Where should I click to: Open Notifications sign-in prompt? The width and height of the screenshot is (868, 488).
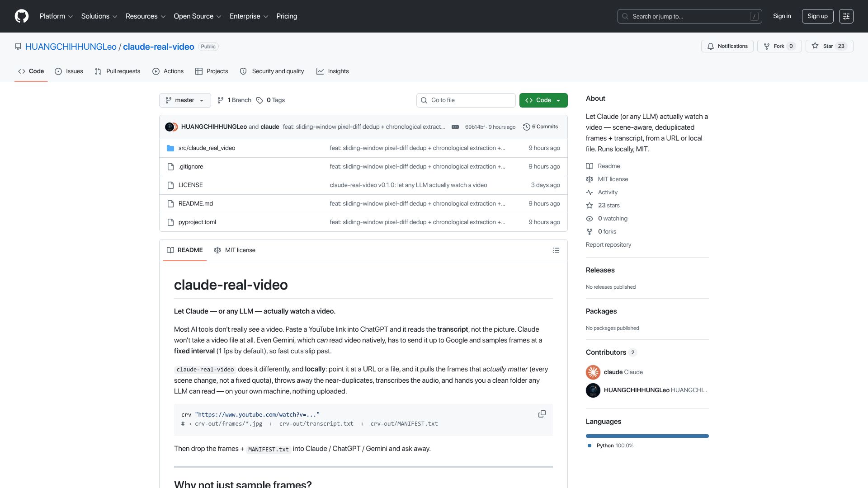(x=727, y=46)
